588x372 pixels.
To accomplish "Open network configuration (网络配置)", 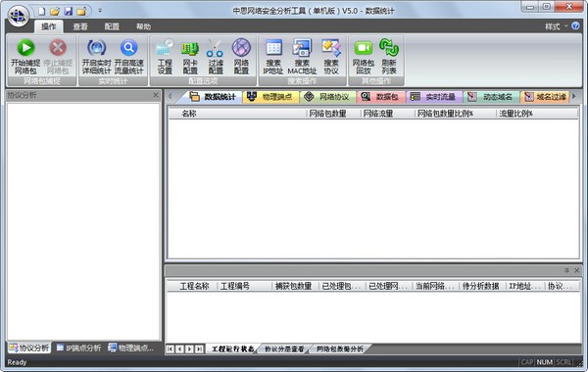I will click(241, 57).
